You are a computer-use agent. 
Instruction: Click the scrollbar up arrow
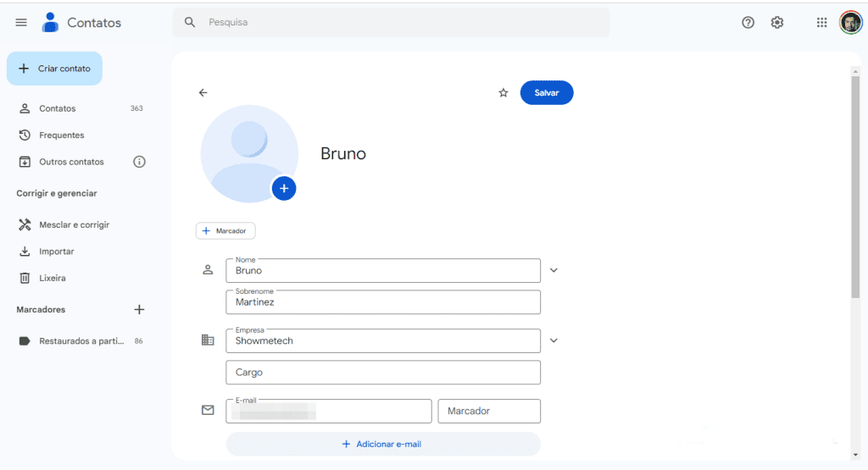[855, 71]
